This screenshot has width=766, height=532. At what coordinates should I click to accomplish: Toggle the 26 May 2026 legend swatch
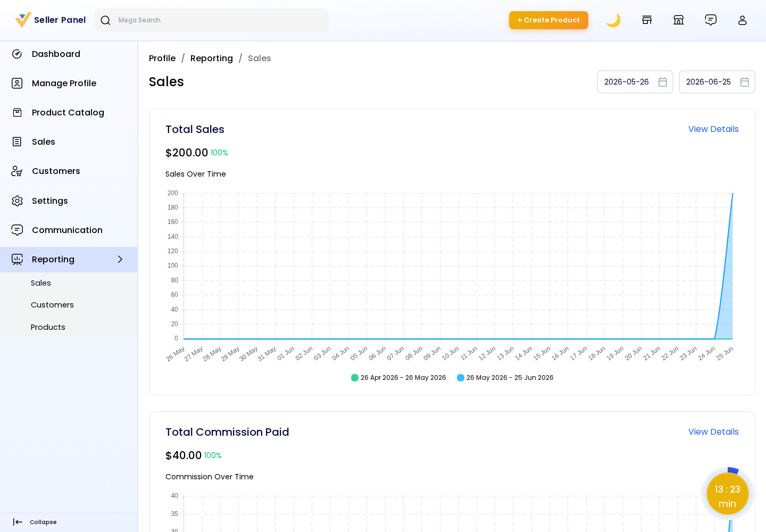tap(461, 378)
